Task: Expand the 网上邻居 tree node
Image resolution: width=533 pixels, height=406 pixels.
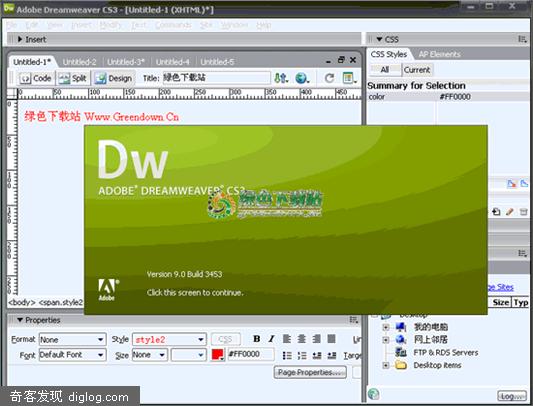Action: [386, 339]
